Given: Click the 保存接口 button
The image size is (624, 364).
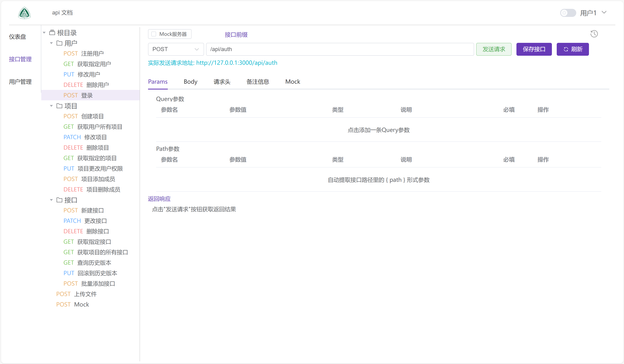Looking at the screenshot, I should coord(534,49).
